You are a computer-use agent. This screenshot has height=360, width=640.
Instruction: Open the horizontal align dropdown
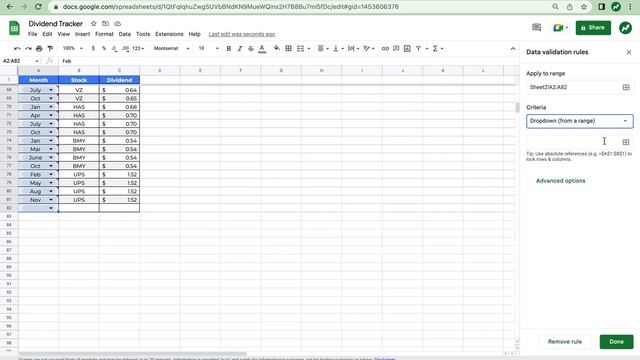(323, 49)
